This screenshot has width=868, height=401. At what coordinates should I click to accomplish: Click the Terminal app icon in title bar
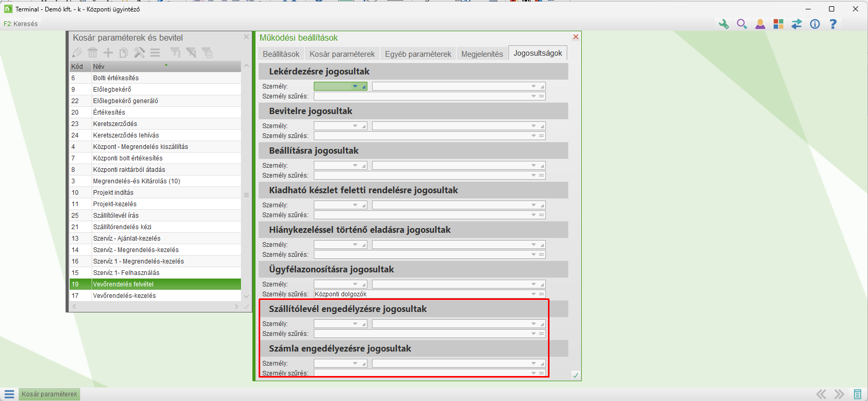(8, 9)
